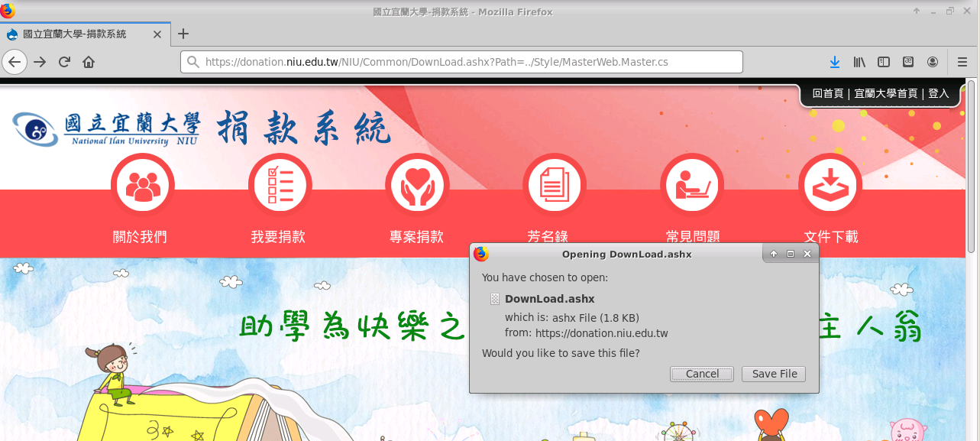Click the 我要捐款 checklist icon
This screenshot has height=441, width=980.
click(280, 186)
